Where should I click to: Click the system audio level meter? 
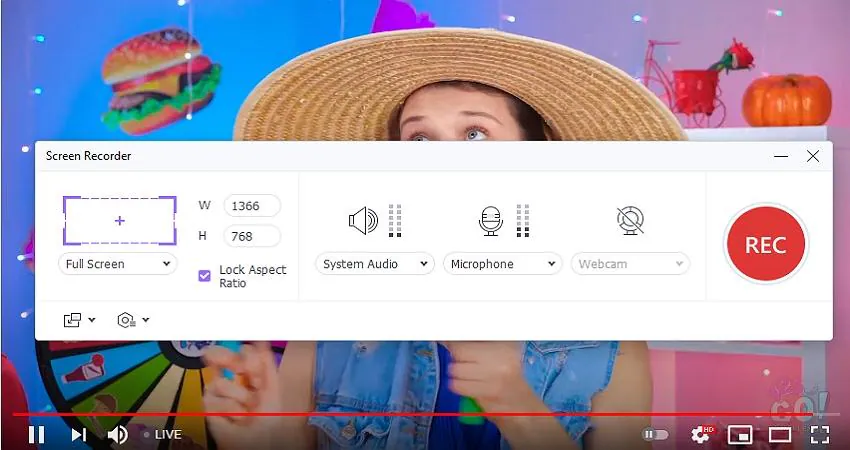coord(395,221)
